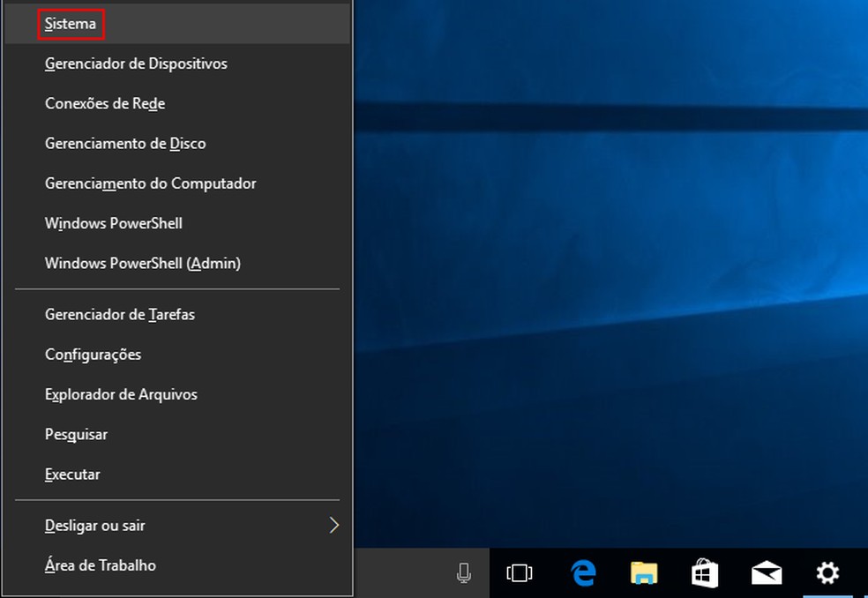Image resolution: width=868 pixels, height=598 pixels.
Task: Open Gerenciador de Dispositivos
Action: tap(177, 64)
